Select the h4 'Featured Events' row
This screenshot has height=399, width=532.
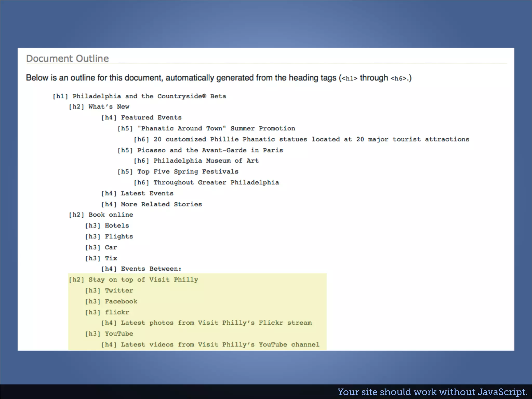coord(141,117)
